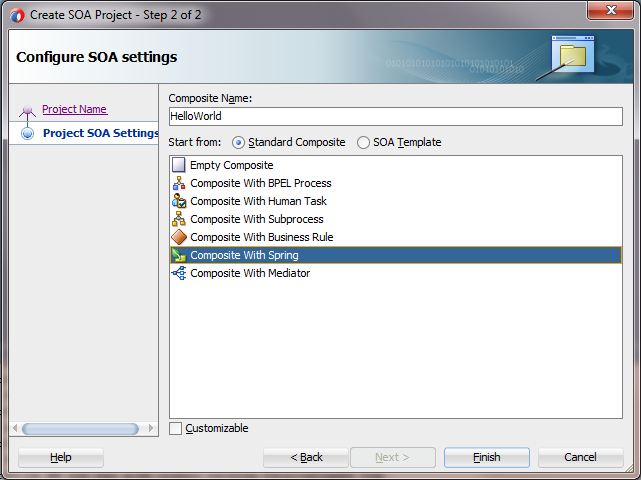
Task: Select 'Composite With Business Rule' row
Action: point(396,237)
